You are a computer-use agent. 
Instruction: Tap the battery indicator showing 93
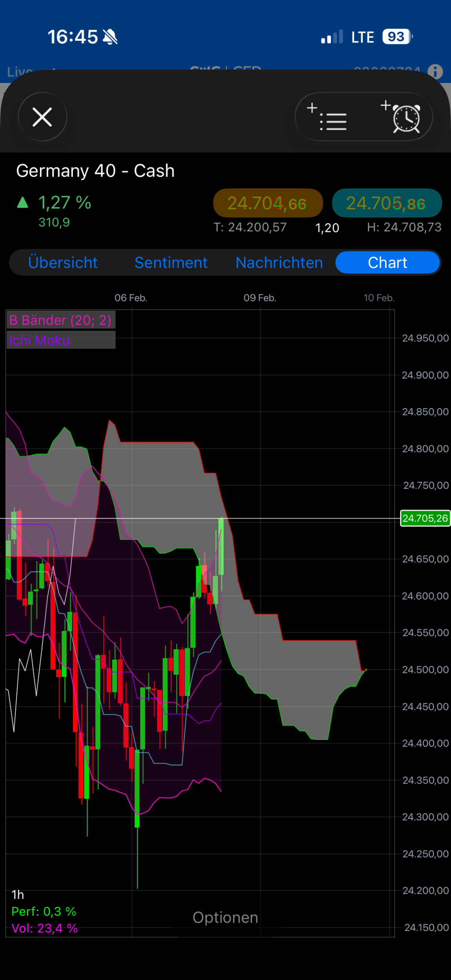point(397,37)
